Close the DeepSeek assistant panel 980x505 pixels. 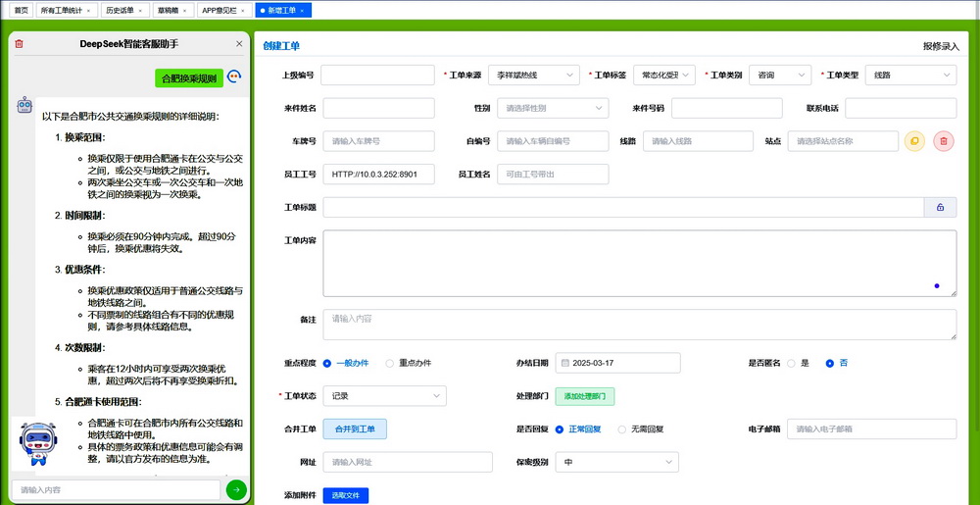coord(239,44)
